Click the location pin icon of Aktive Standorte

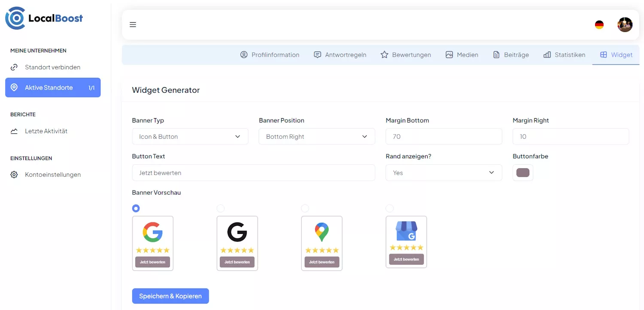pos(14,87)
